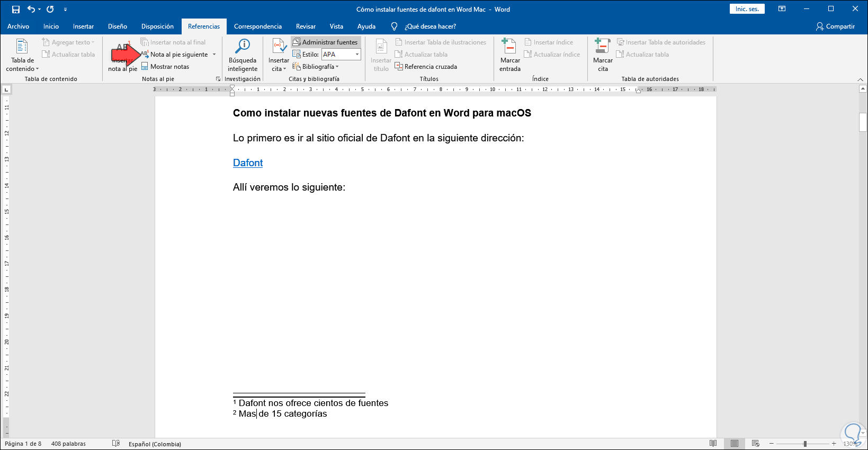
Task: Click the Marcar cita button
Action: (x=603, y=55)
